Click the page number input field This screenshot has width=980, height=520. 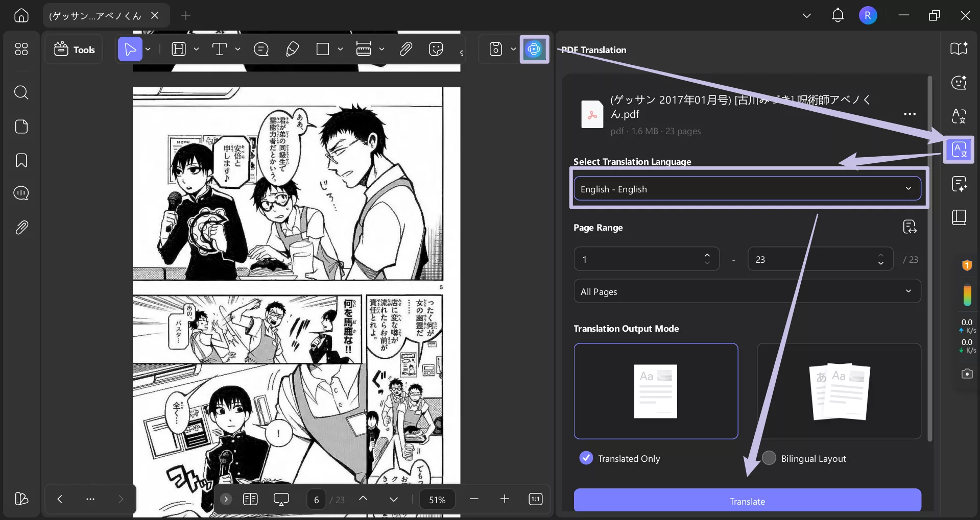click(316, 499)
